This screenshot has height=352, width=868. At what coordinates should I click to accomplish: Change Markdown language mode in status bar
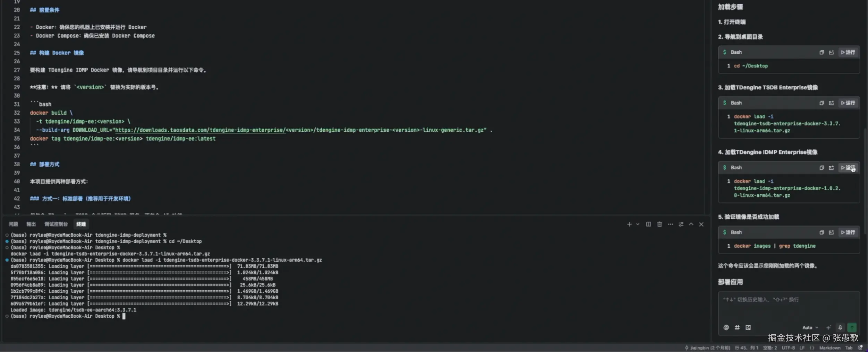coord(829,347)
